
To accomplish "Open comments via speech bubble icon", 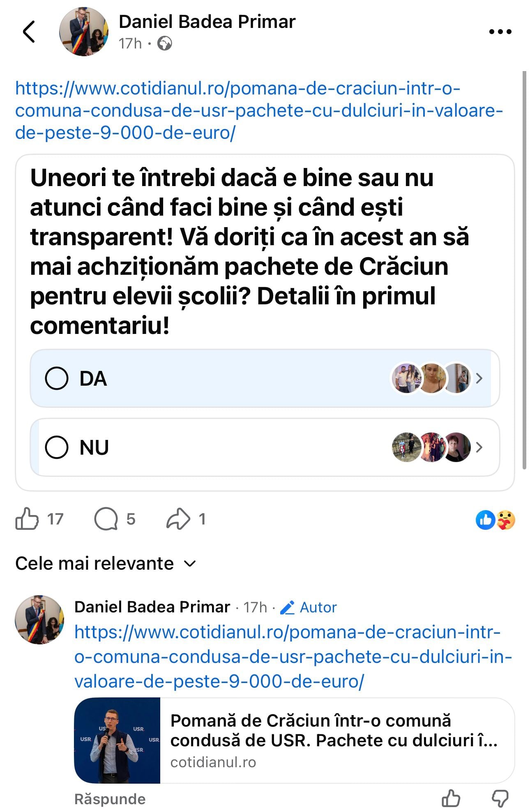I will 106,519.
